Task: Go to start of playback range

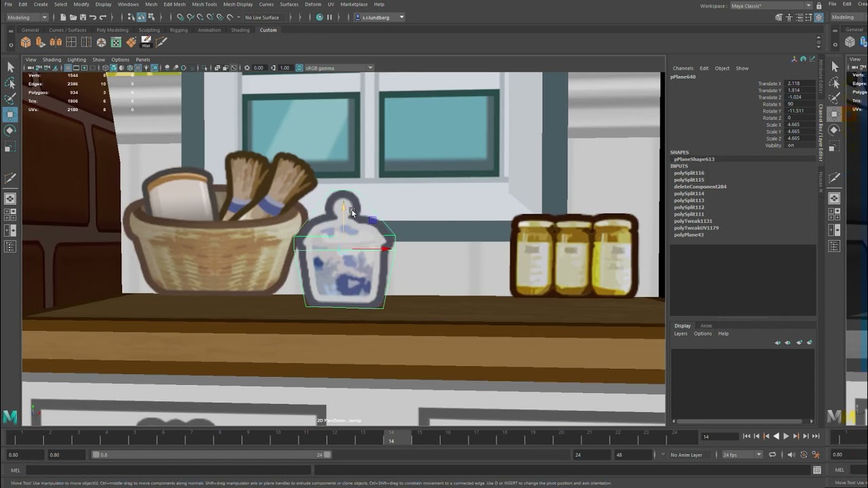Action: tap(747, 436)
